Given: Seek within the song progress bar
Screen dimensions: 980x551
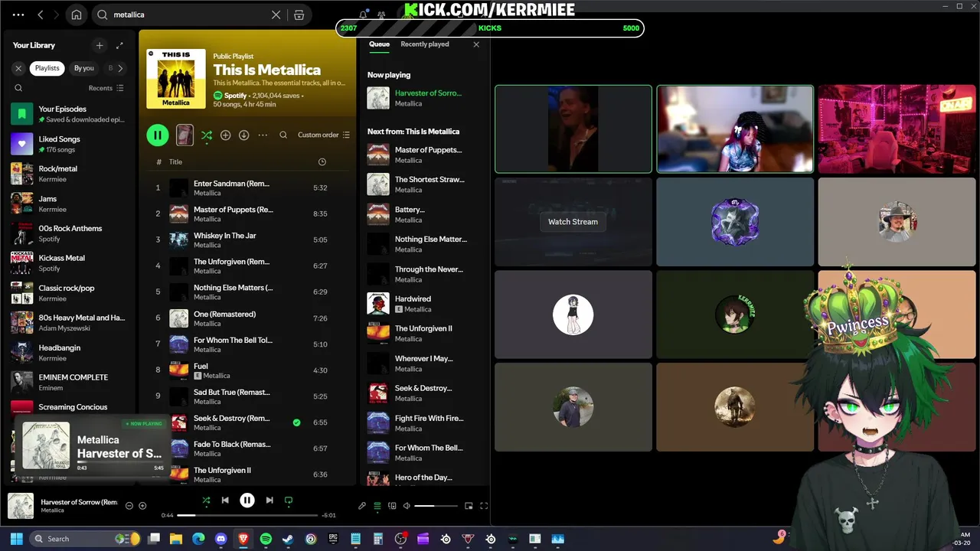Looking at the screenshot, I should [247, 515].
